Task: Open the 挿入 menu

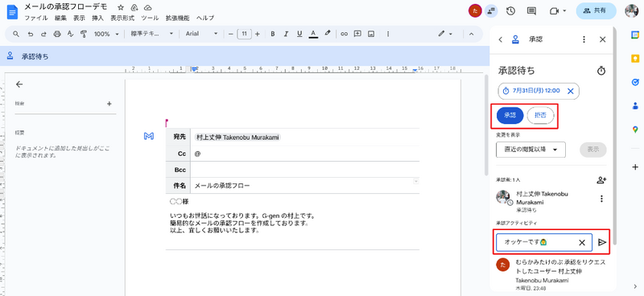Action: click(97, 18)
